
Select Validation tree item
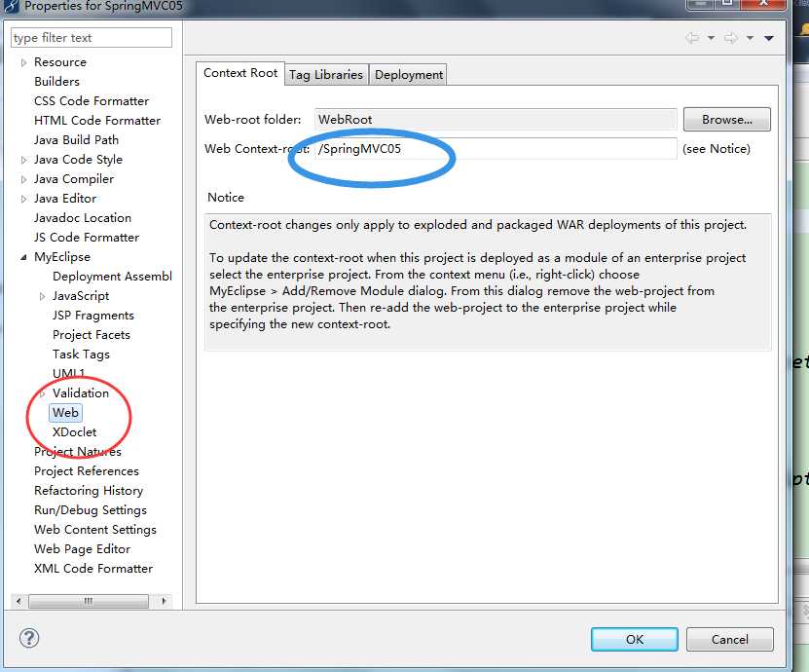[81, 393]
